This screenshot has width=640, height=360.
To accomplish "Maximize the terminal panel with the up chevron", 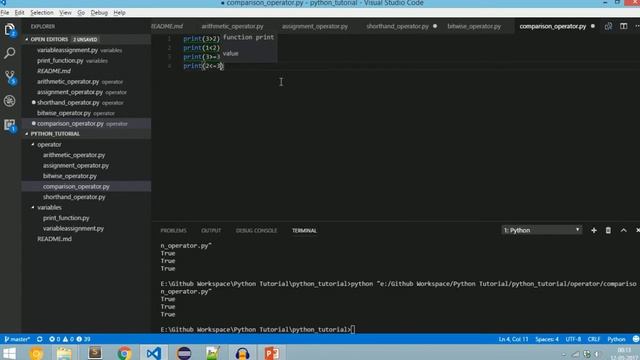I will click(624, 230).
